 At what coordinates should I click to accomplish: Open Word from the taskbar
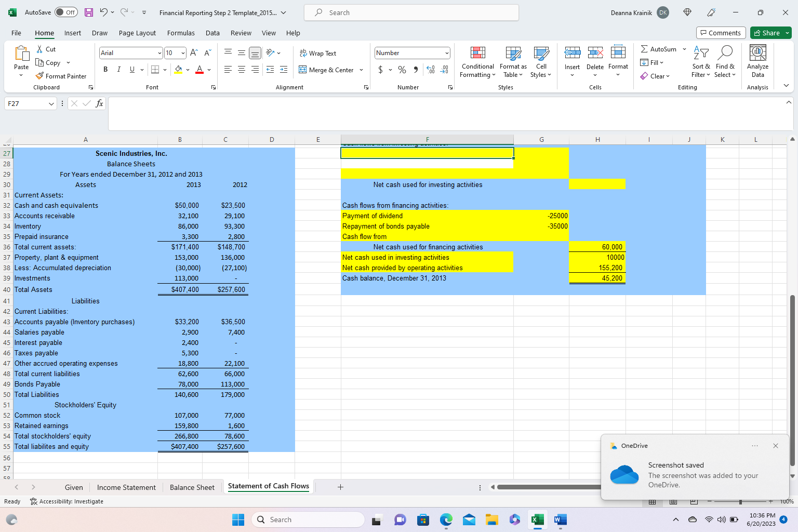pyautogui.click(x=561, y=520)
